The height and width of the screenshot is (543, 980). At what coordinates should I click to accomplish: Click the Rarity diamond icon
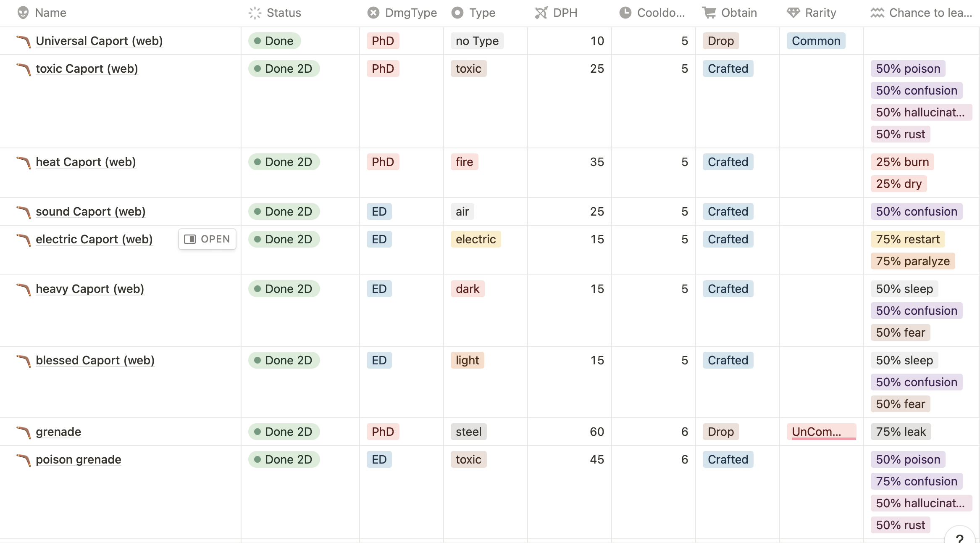[793, 13]
